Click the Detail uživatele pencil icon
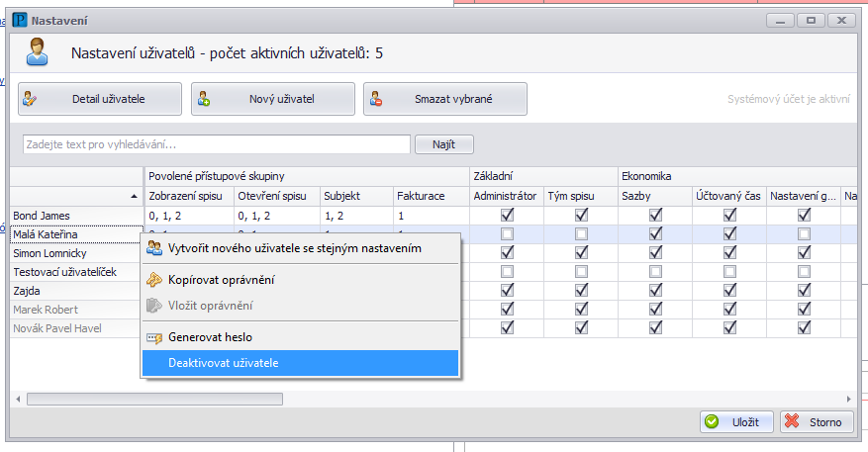Viewport: 868px width, 452px height. pyautogui.click(x=31, y=99)
